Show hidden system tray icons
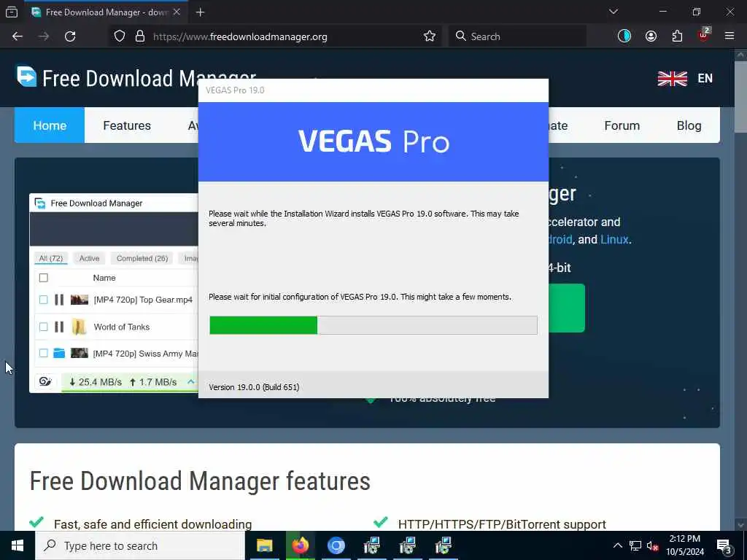Image resolution: width=747 pixels, height=560 pixels. click(617, 545)
